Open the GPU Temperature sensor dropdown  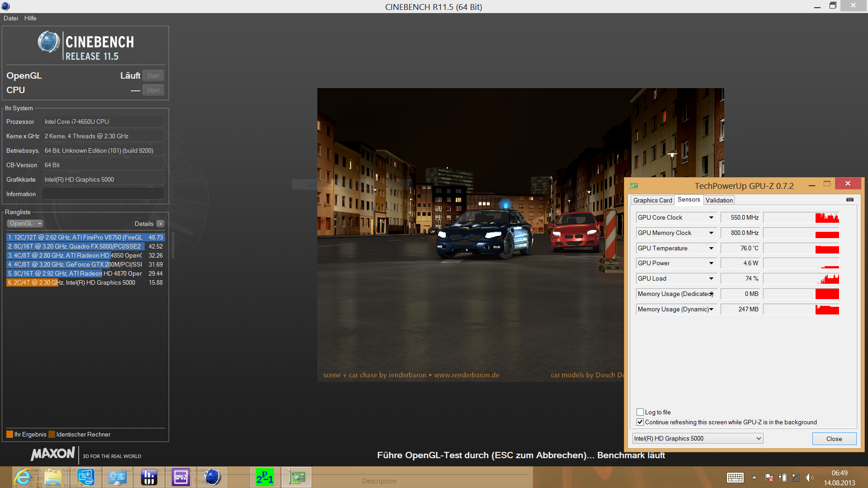(x=711, y=249)
